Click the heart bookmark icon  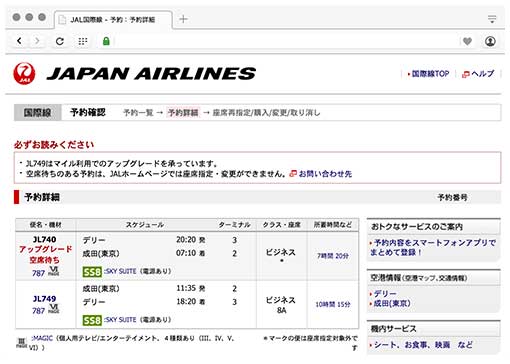(467, 41)
